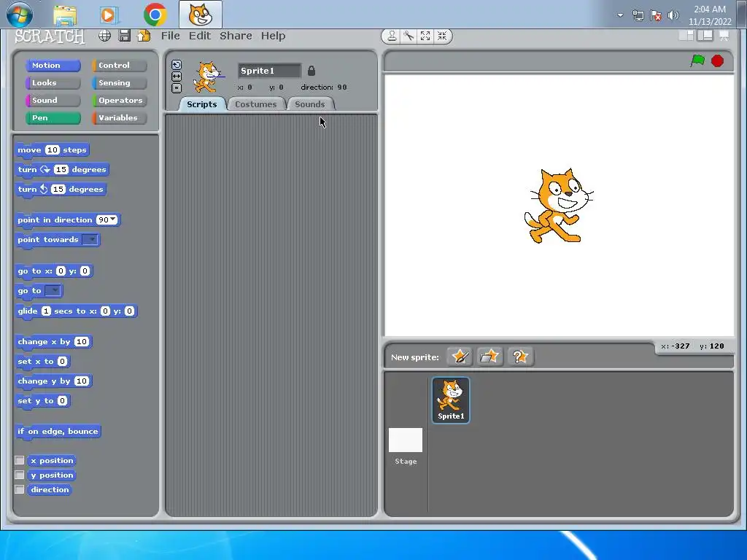This screenshot has width=747, height=560.
Task: Click the volume speaker tray icon
Action: pyautogui.click(x=673, y=16)
